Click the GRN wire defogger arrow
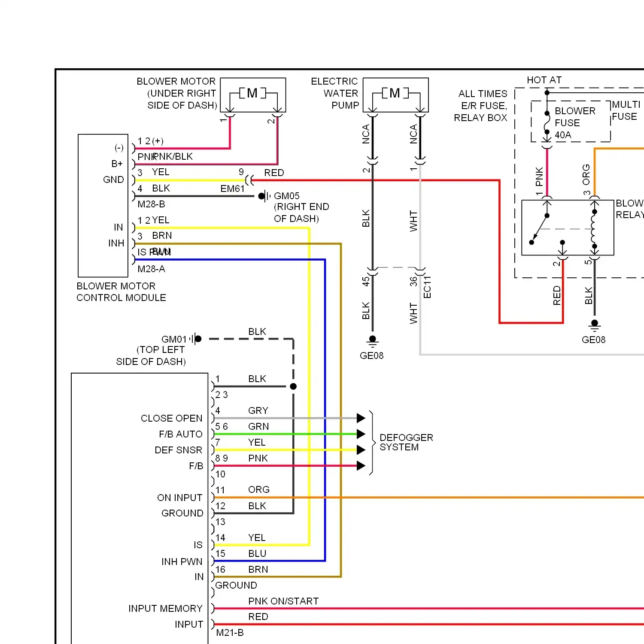Screen dimensions: 644x644 (361, 434)
